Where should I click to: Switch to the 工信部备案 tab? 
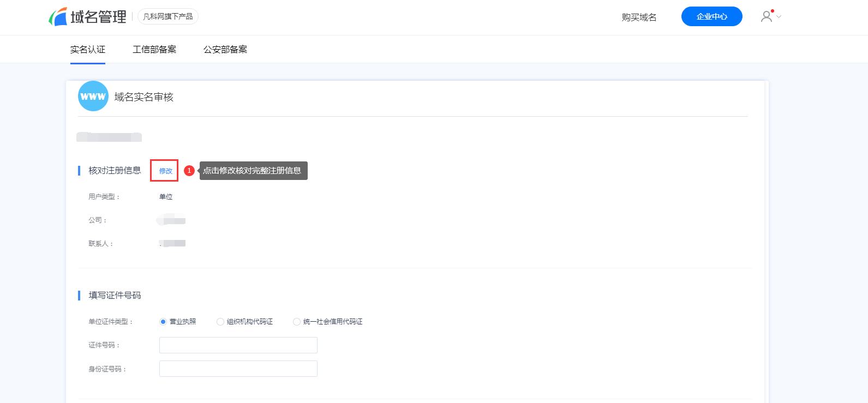click(154, 49)
